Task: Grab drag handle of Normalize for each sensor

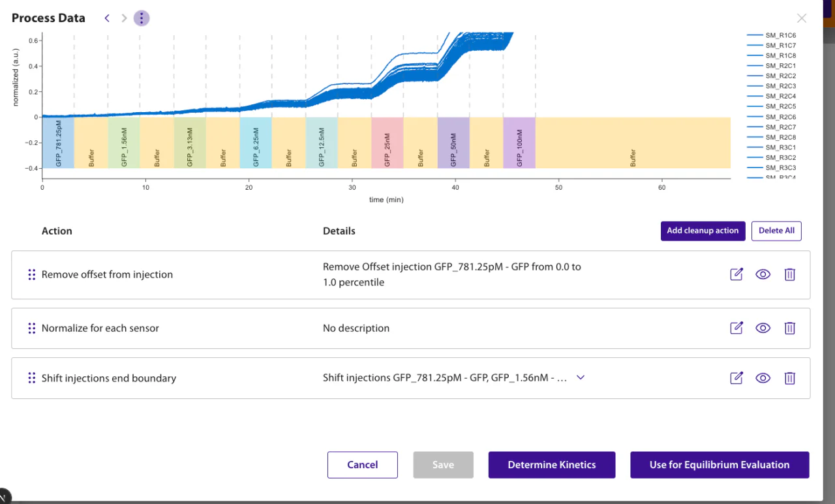Action: [31, 328]
